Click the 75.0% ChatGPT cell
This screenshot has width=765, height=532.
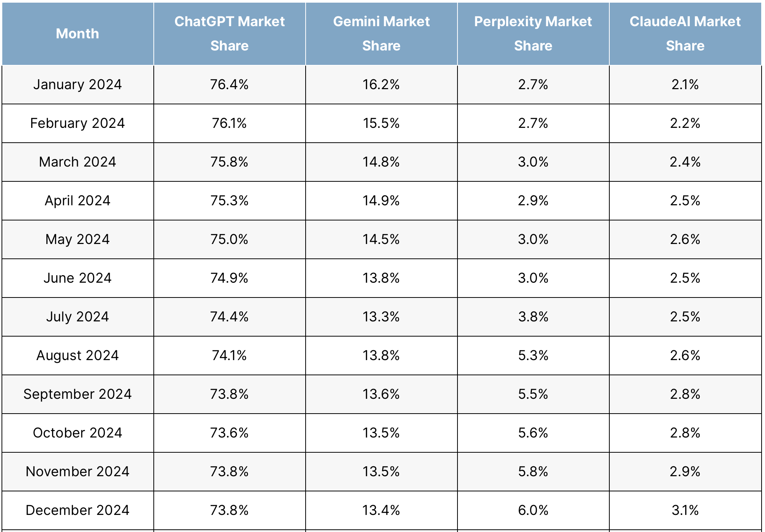(229, 239)
